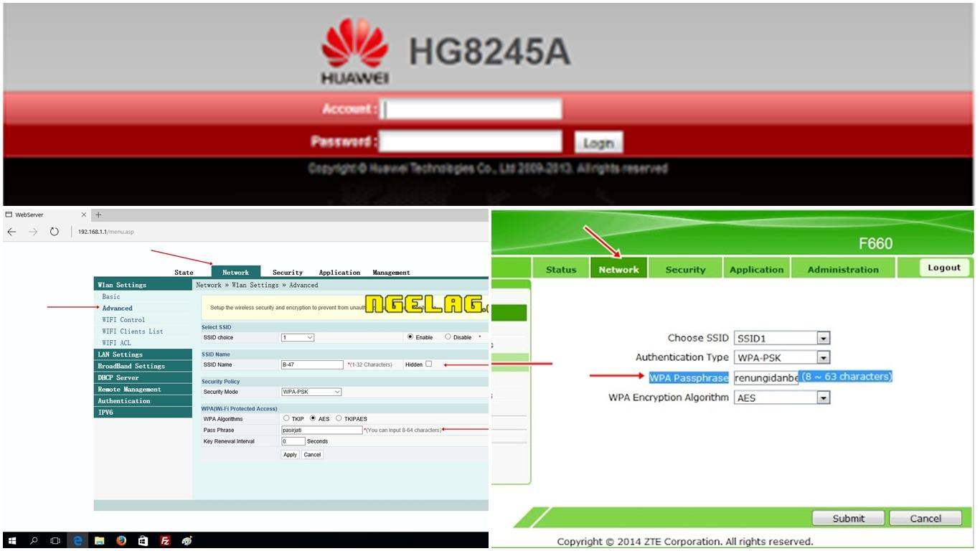Select WIFI ACL in sidebar
The width and height of the screenshot is (980, 551).
click(116, 343)
